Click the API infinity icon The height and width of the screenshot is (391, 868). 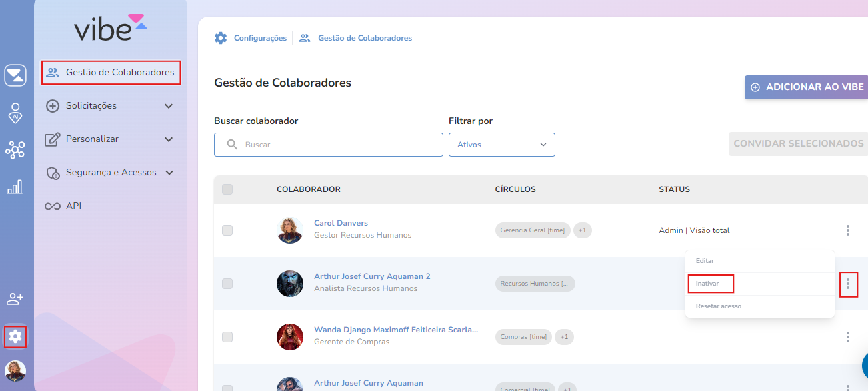53,206
